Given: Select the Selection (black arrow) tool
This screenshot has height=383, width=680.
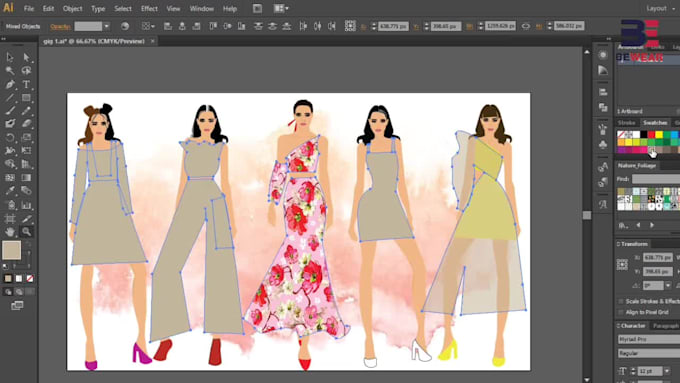Looking at the screenshot, I should [10, 57].
